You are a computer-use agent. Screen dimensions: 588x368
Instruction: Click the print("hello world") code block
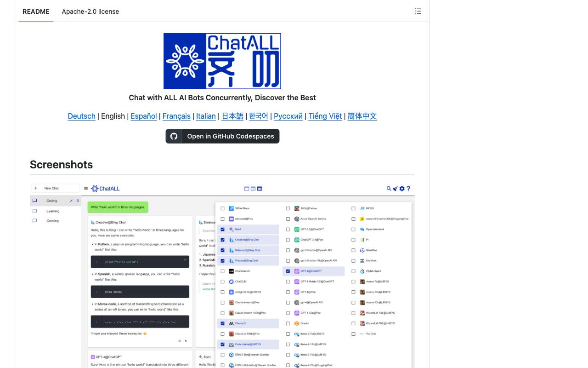(140, 262)
